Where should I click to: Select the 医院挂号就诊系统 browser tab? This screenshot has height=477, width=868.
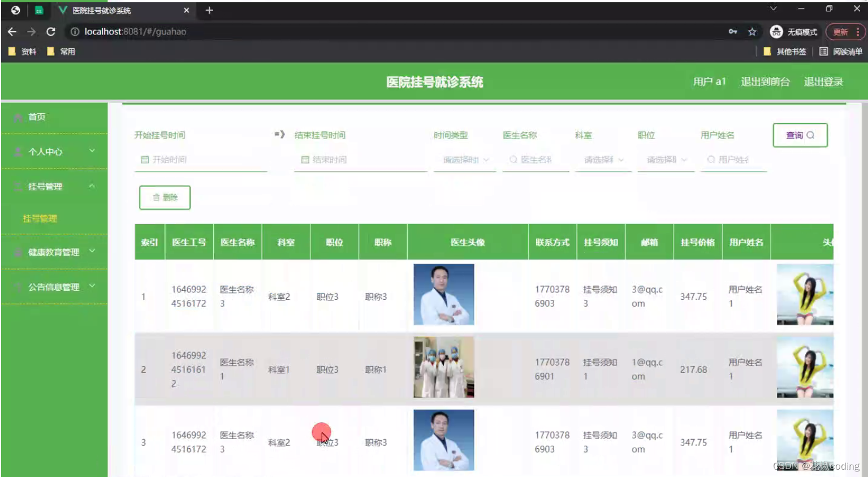click(x=102, y=10)
